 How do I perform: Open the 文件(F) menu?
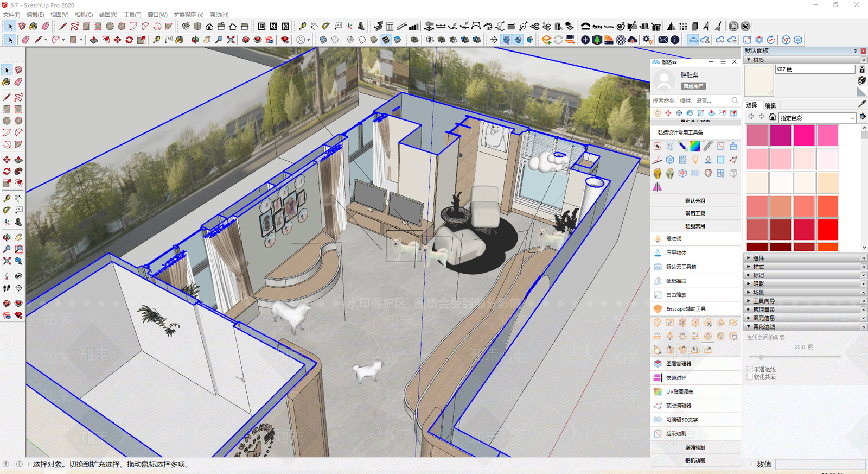[11, 15]
